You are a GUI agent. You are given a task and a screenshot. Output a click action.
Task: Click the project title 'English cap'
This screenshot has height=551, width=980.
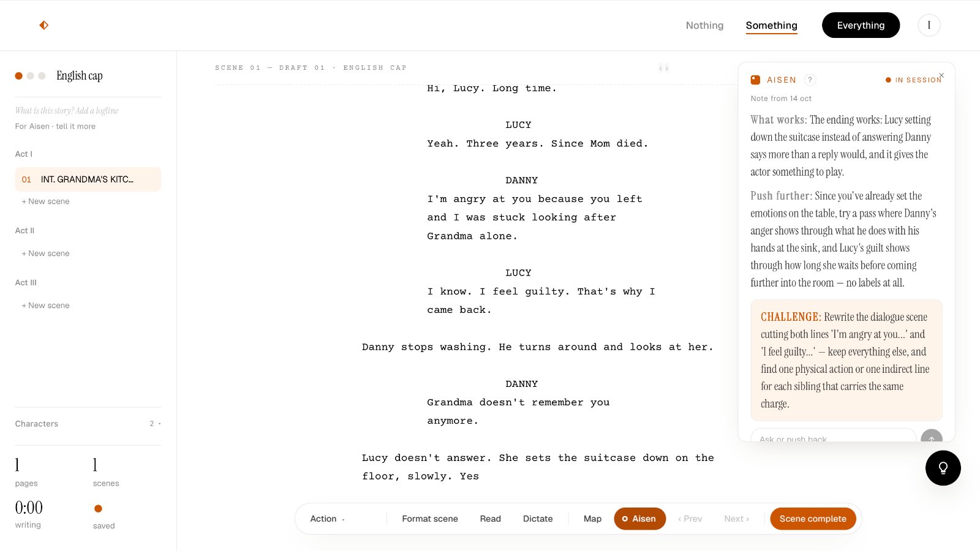[80, 75]
